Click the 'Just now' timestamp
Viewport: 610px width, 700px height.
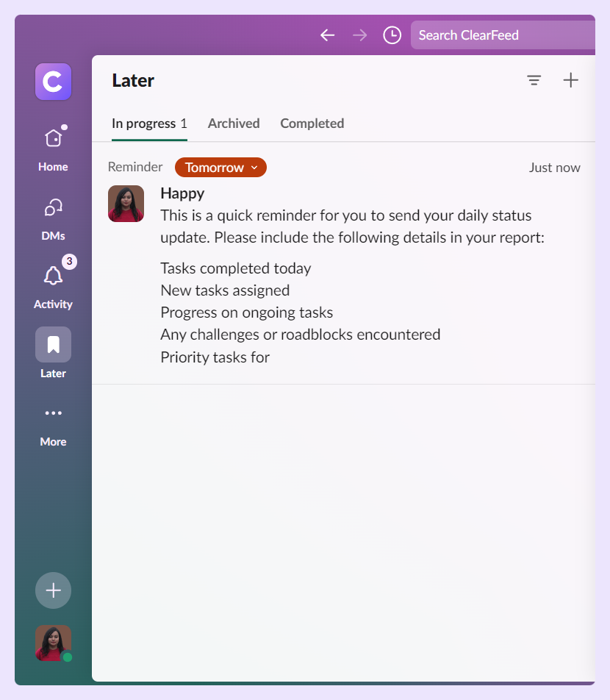(x=555, y=168)
